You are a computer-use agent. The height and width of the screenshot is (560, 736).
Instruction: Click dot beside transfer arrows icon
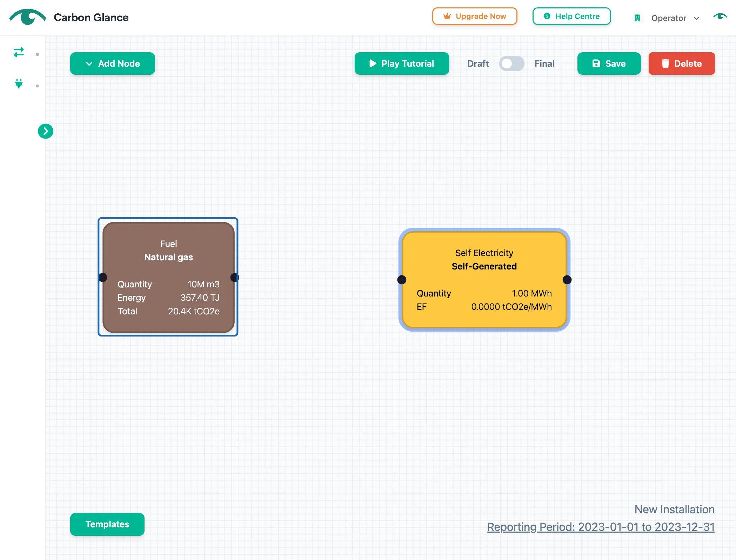[x=37, y=54]
